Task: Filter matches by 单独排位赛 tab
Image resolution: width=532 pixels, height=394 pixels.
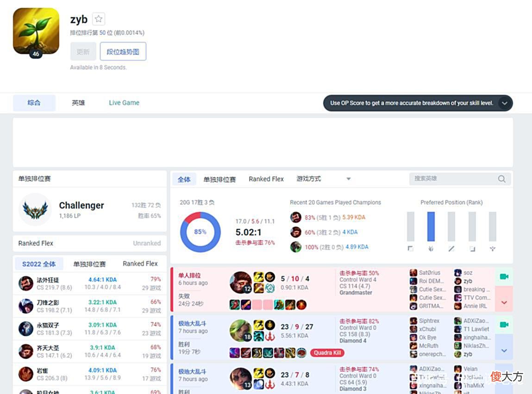Action: (x=219, y=179)
